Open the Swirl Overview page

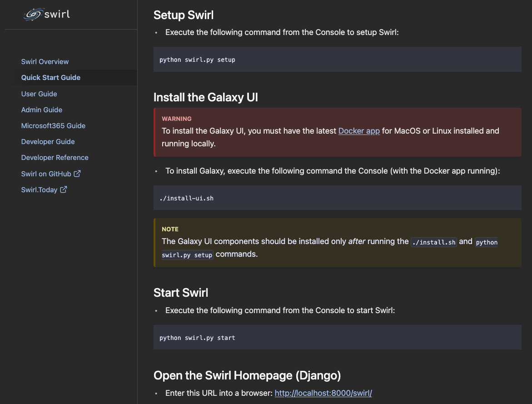point(45,62)
